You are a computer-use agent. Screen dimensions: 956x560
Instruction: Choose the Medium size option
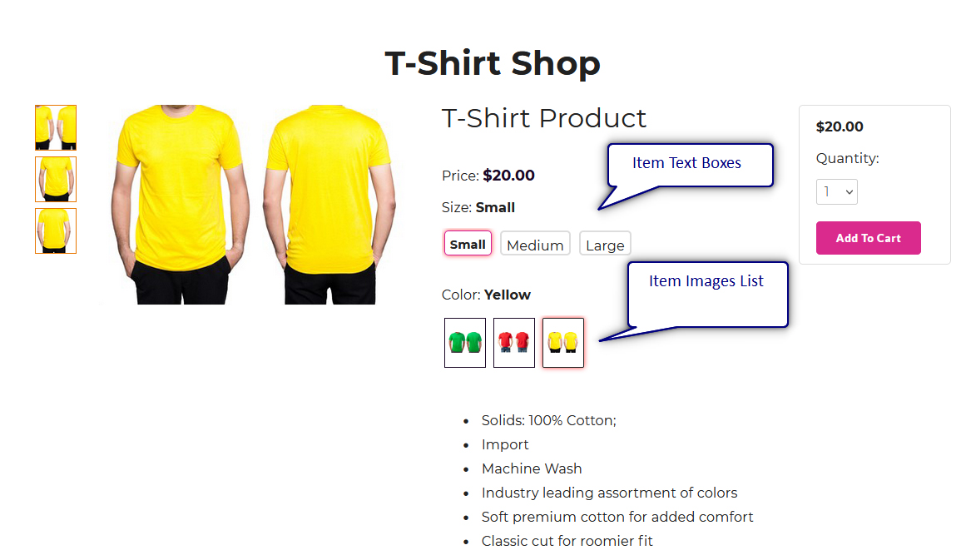coord(535,244)
